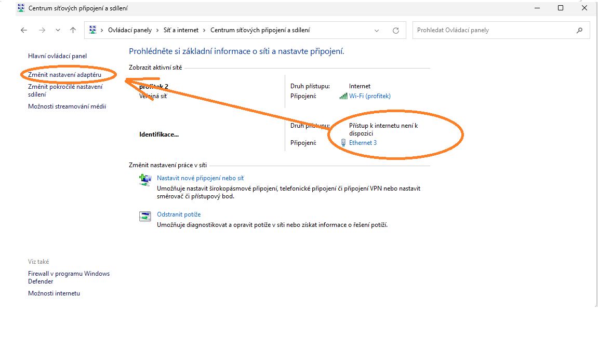The height and width of the screenshot is (364, 598).
Task: Click the Control Panel icon in address bar
Action: click(x=92, y=30)
